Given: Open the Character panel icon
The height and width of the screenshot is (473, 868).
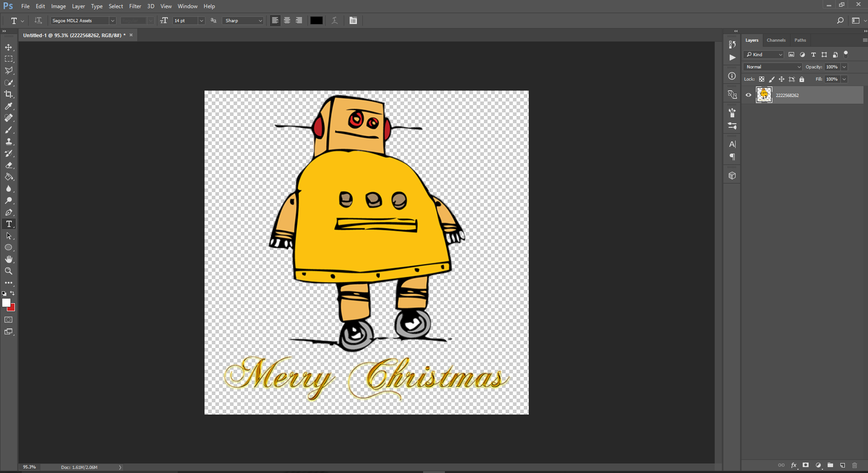Looking at the screenshot, I should [x=732, y=144].
